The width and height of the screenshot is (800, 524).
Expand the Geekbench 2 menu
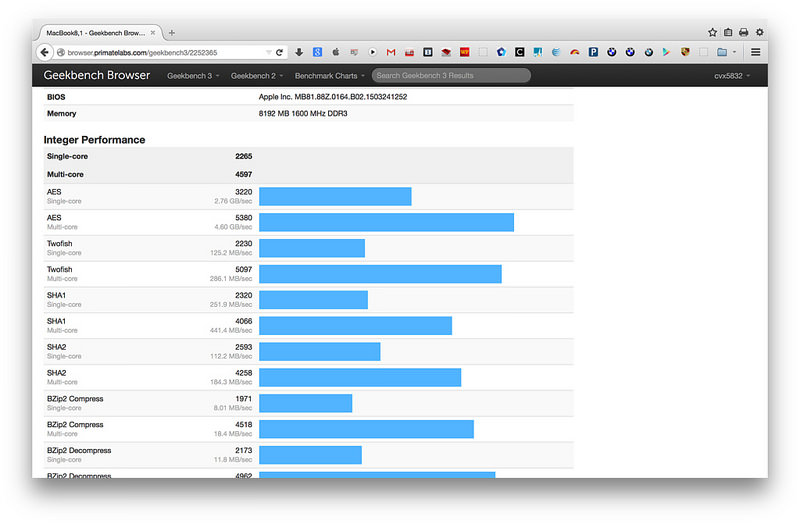(x=257, y=76)
